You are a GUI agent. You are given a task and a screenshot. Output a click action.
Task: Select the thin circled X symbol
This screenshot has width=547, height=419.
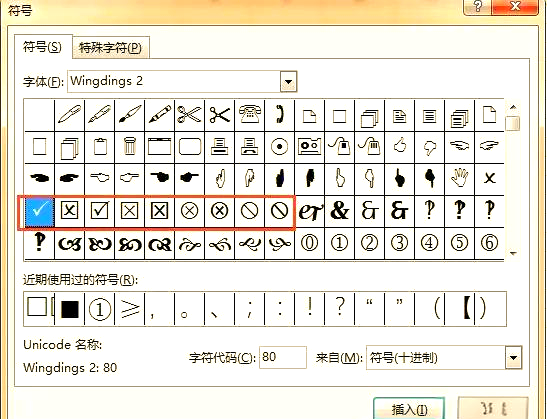pyautogui.click(x=189, y=211)
